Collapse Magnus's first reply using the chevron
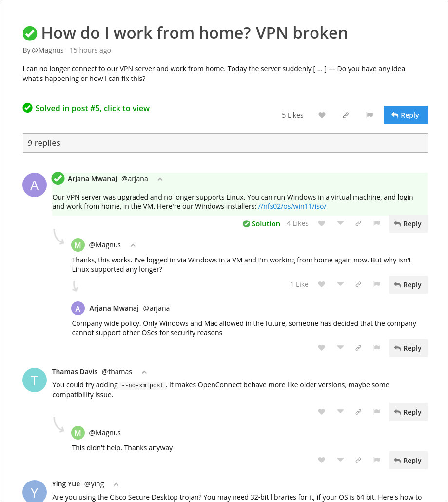This screenshot has height=502, width=448. (133, 245)
